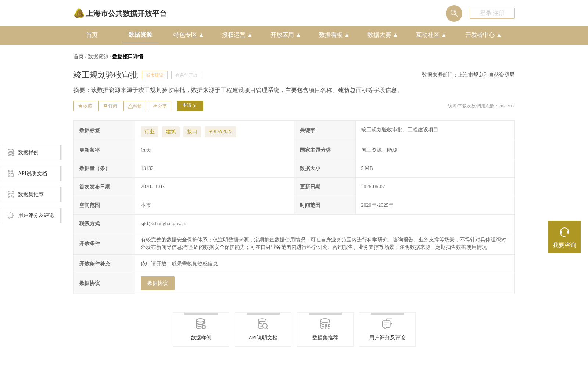Click the search magnifier icon in header
The image size is (588, 368).
coord(454,13)
